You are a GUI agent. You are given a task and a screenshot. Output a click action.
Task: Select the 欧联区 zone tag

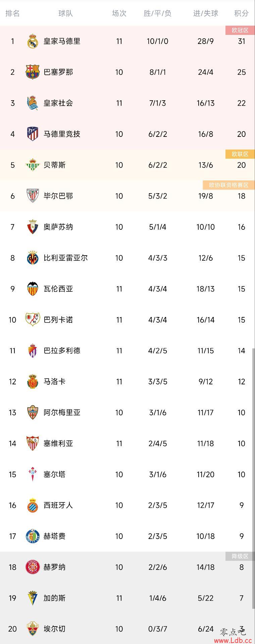(x=240, y=154)
